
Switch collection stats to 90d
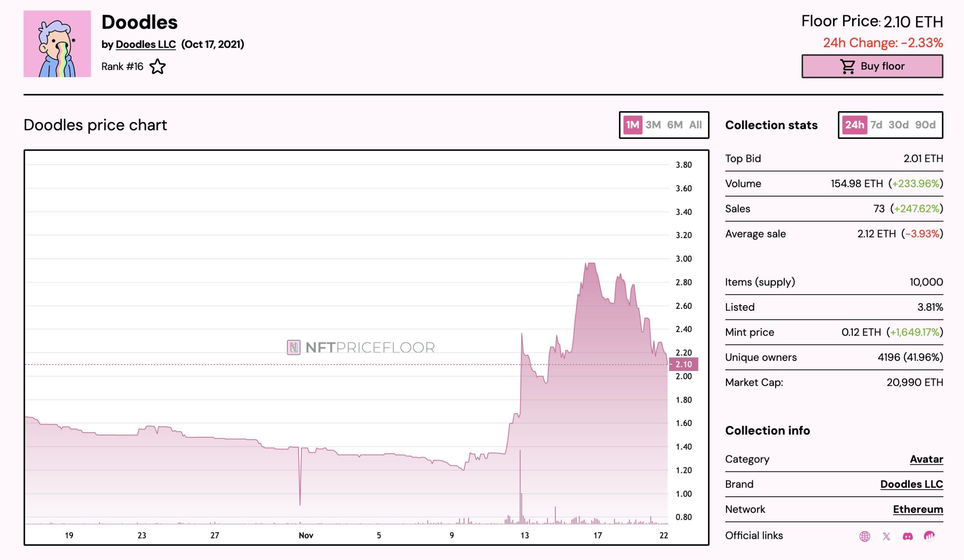click(x=925, y=125)
